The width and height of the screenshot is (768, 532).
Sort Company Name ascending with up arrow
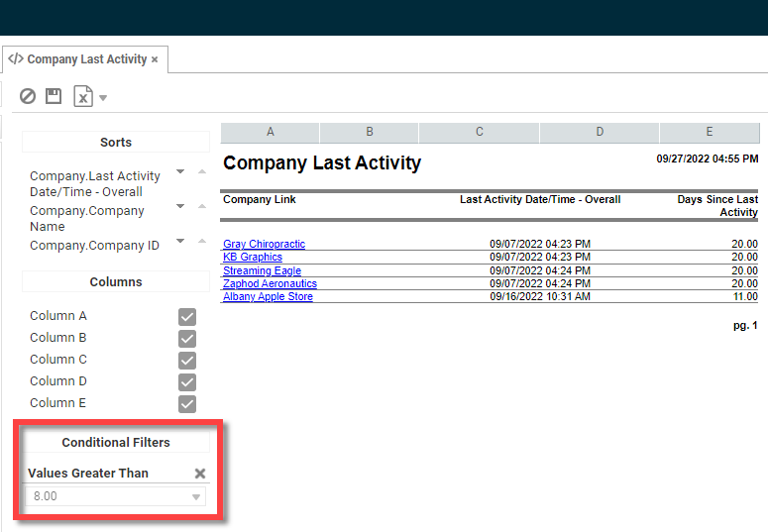pos(202,207)
